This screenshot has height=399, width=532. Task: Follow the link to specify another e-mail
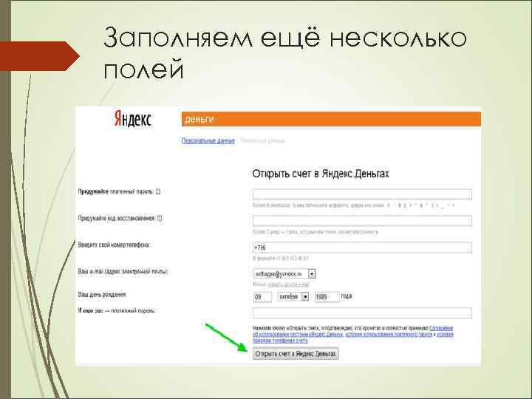tap(288, 284)
